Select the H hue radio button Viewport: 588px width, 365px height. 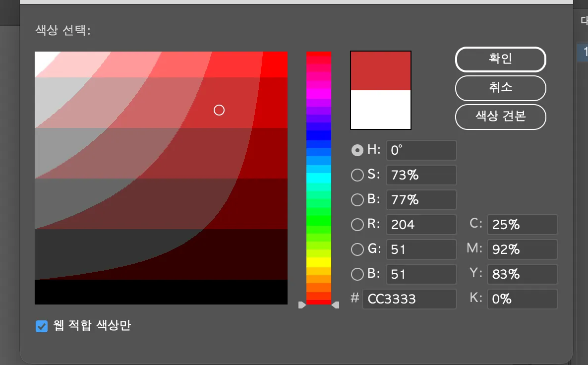[357, 150]
